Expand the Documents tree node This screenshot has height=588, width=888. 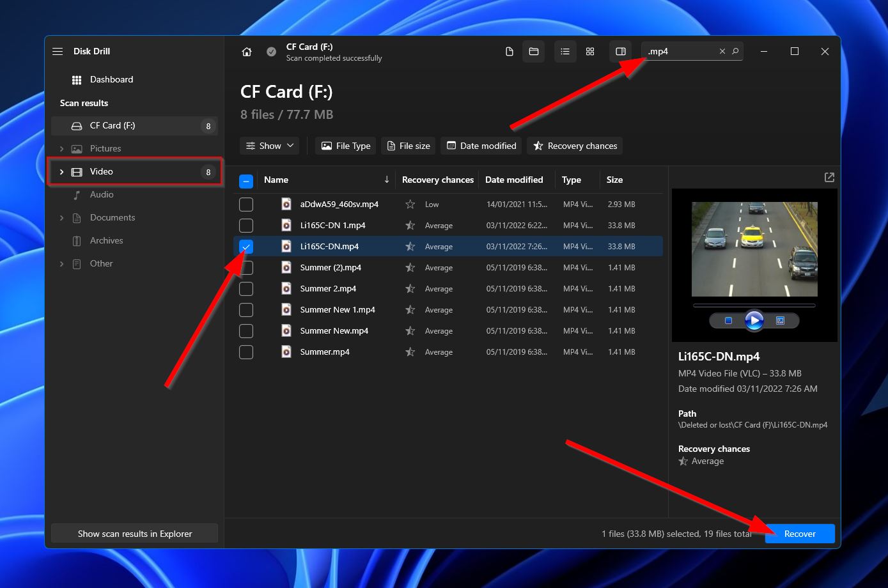(x=61, y=218)
